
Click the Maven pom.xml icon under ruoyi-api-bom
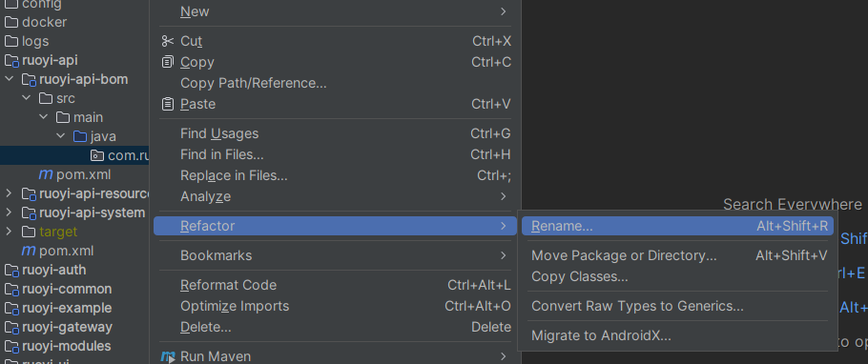coord(46,174)
